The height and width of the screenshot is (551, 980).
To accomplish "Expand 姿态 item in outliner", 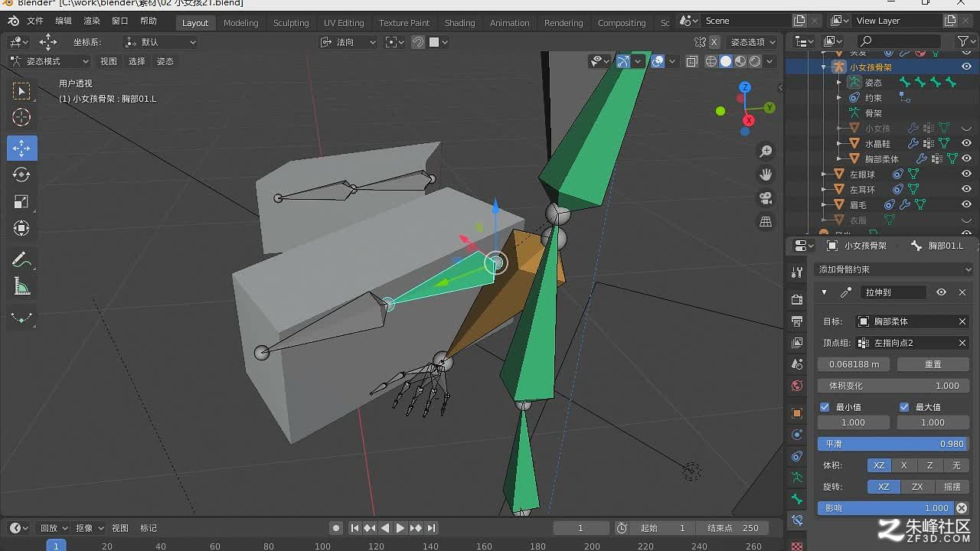I will tap(839, 83).
